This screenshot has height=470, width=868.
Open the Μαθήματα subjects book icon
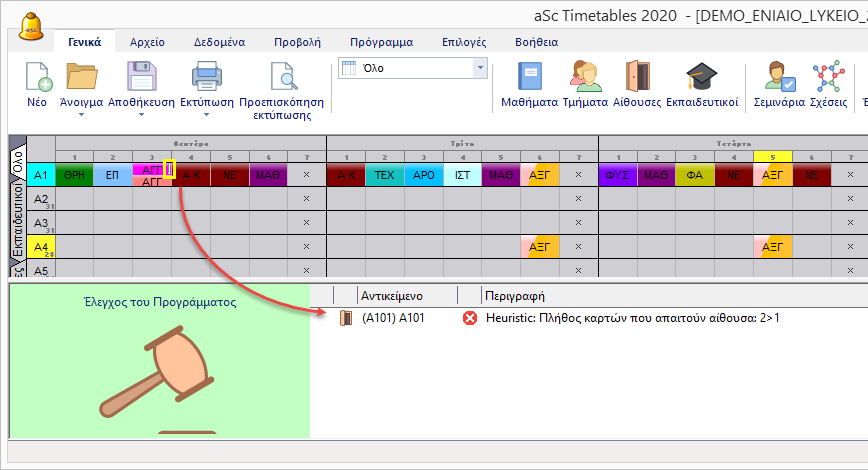tap(529, 78)
